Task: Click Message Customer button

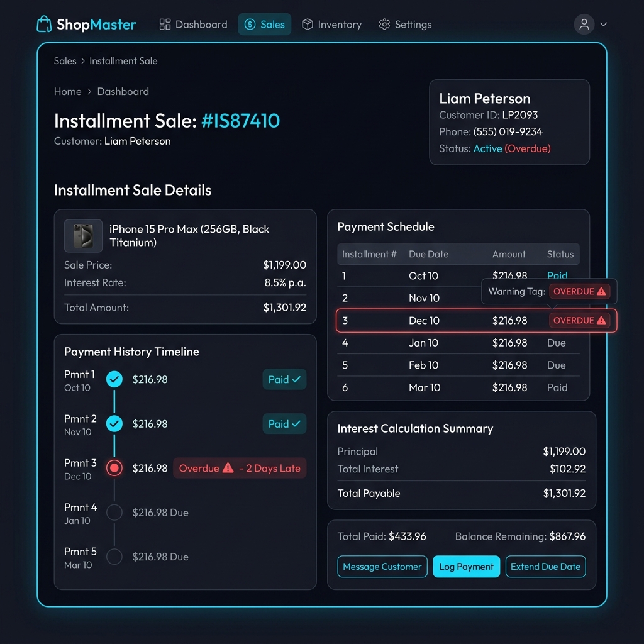Action: (382, 567)
